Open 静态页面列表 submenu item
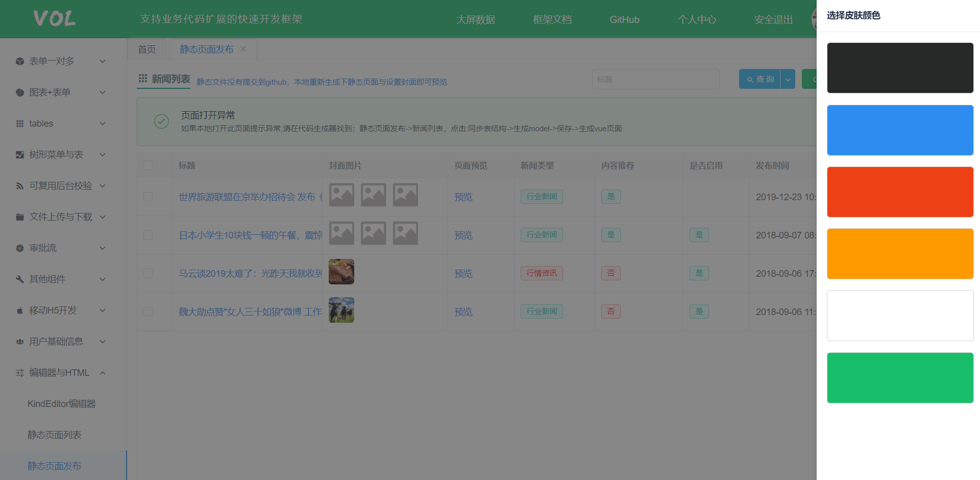This screenshot has height=480, width=980. (x=55, y=435)
